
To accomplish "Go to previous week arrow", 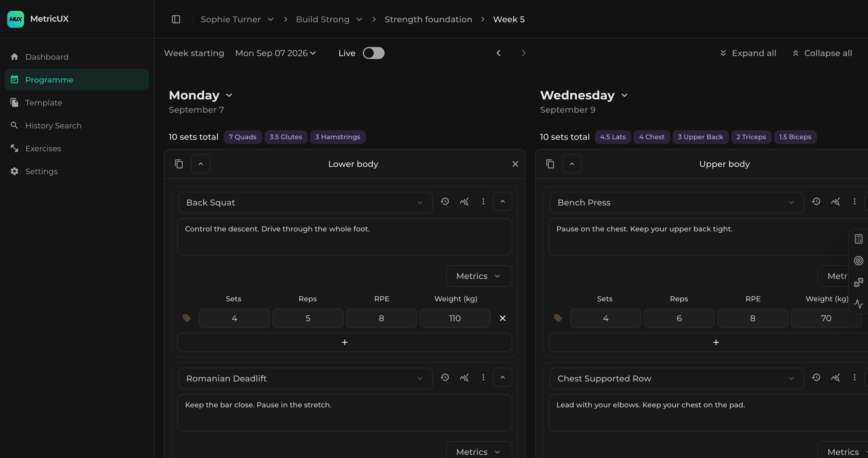I will (499, 53).
